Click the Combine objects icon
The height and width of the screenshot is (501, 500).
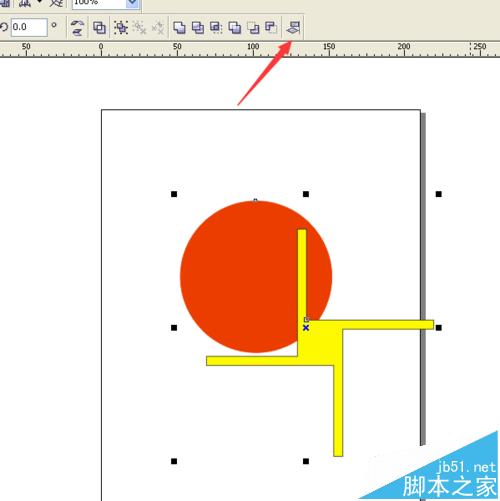point(99,27)
